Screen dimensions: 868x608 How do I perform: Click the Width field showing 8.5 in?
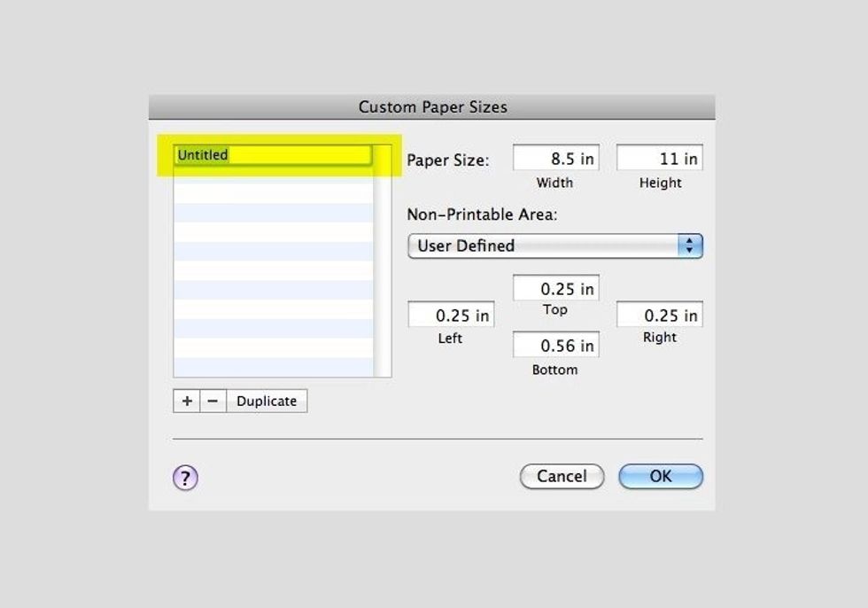(556, 159)
